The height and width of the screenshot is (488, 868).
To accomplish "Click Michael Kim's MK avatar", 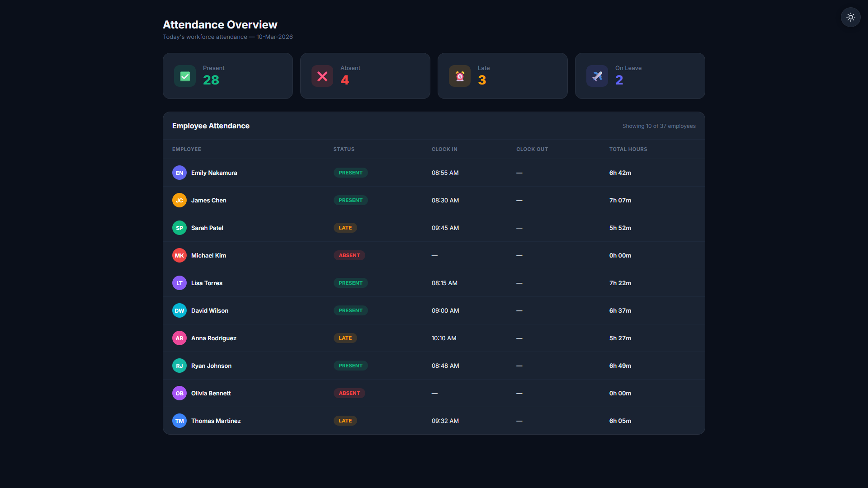I will point(179,255).
